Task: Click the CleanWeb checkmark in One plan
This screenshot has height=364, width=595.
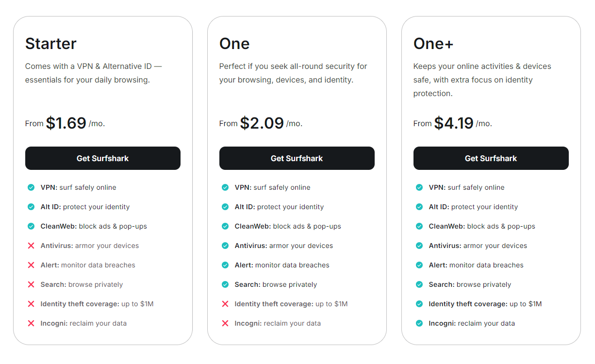Action: click(225, 226)
